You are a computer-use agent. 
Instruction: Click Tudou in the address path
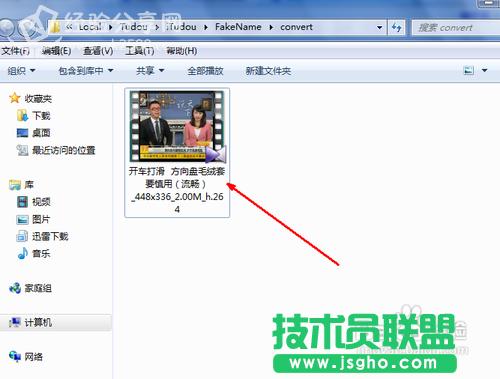click(133, 27)
